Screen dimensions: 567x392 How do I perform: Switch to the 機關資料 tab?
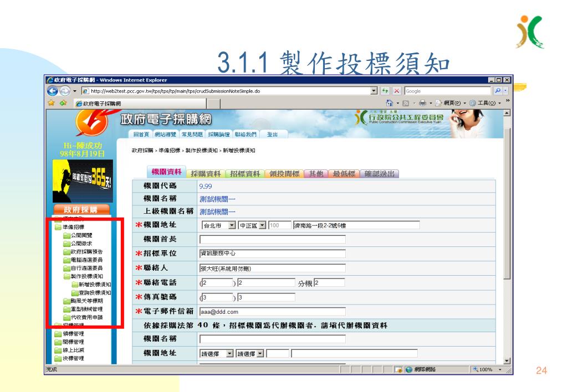click(x=166, y=172)
